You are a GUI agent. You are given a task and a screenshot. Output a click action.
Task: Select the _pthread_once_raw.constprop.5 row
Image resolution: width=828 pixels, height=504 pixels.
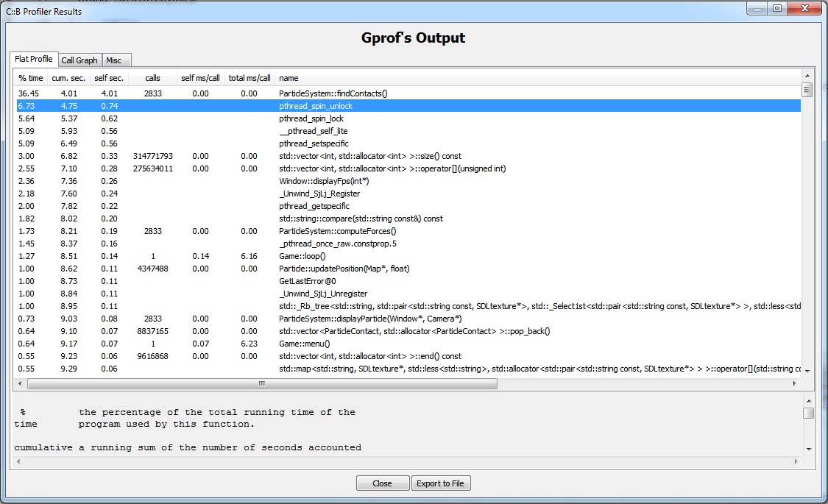(408, 244)
